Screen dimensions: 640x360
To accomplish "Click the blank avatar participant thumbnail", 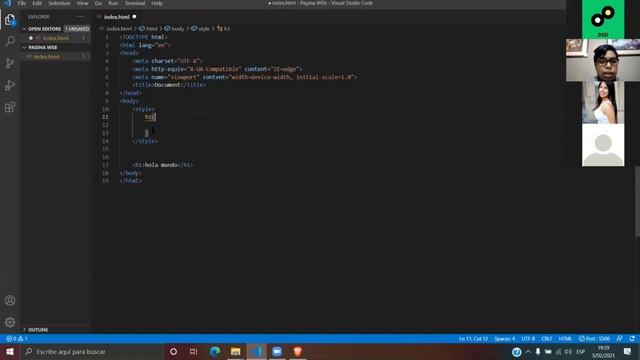I will [603, 145].
